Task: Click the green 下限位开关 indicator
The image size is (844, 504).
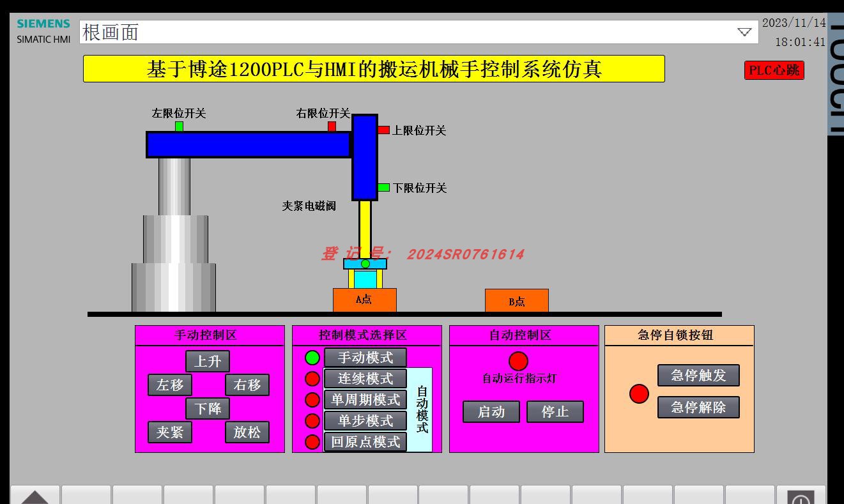Action: point(383,188)
